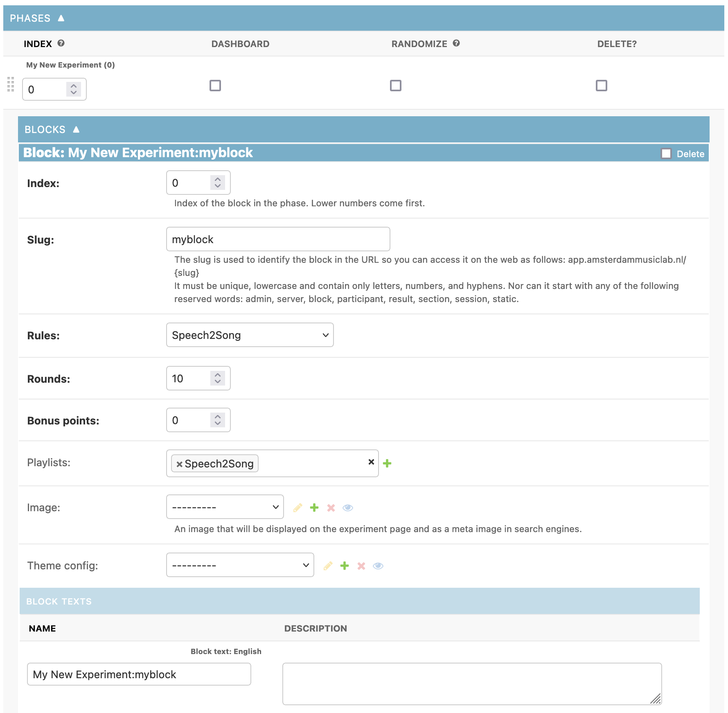Viewport: 728px width, 713px height.
Task: Grab the phase row drag handle
Action: 11,84
